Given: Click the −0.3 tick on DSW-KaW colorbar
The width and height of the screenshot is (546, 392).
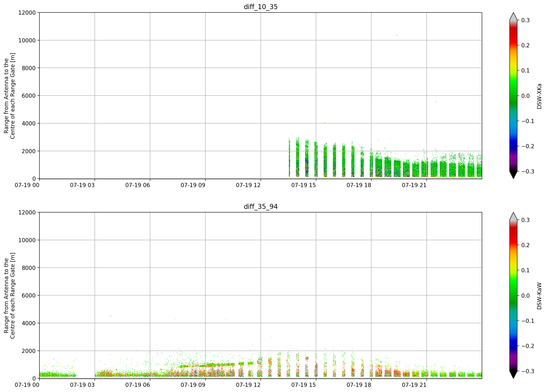Looking at the screenshot, I should click(x=528, y=371).
